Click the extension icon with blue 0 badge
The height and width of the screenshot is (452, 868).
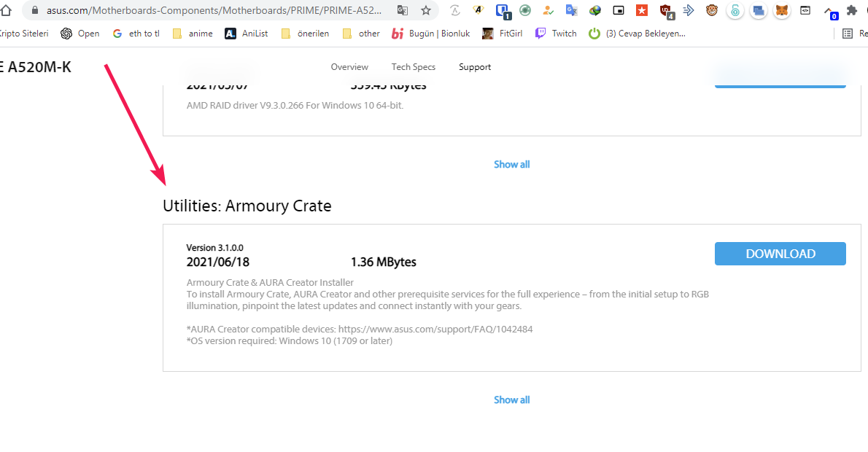click(x=830, y=12)
